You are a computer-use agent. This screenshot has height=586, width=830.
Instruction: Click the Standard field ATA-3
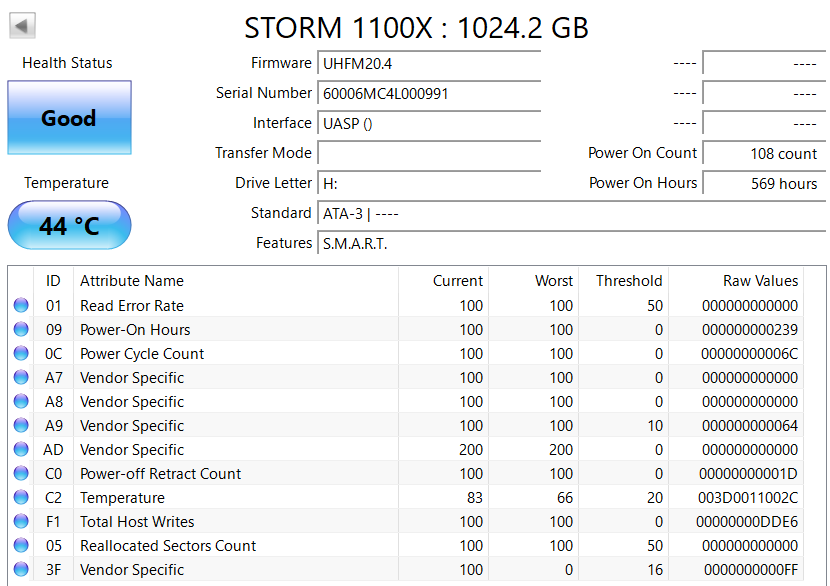(x=572, y=213)
